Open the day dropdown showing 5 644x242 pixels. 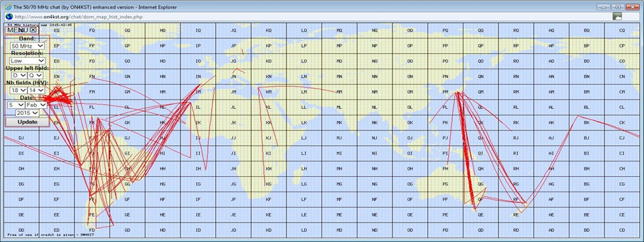(15, 105)
